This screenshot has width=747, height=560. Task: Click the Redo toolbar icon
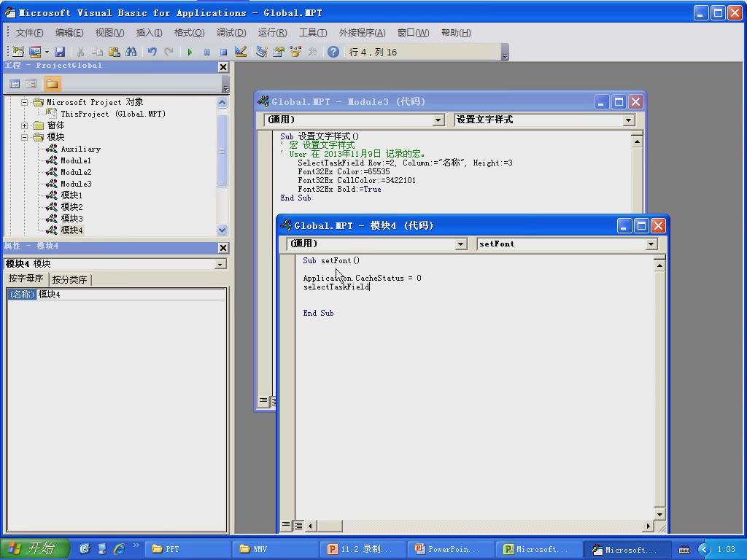[x=169, y=52]
